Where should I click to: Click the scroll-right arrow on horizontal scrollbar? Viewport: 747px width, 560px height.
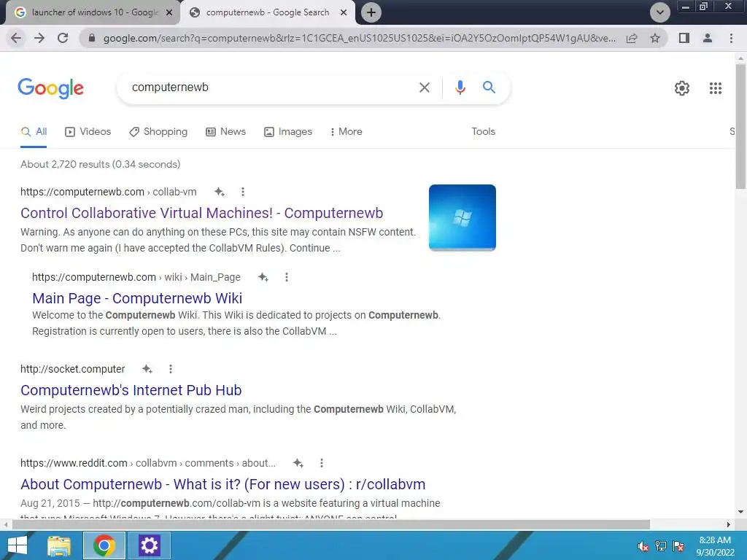729,525
